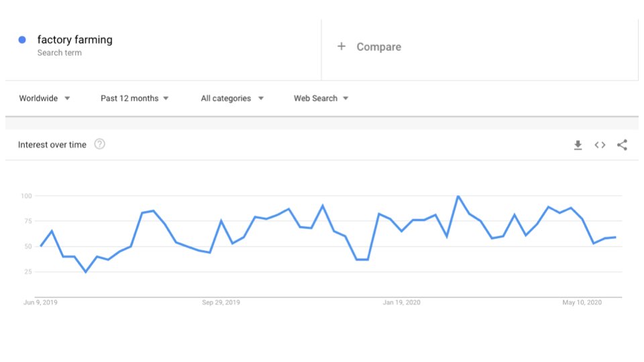Expand the Worldwide region dropdown
The width and height of the screenshot is (644, 362).
tap(44, 99)
